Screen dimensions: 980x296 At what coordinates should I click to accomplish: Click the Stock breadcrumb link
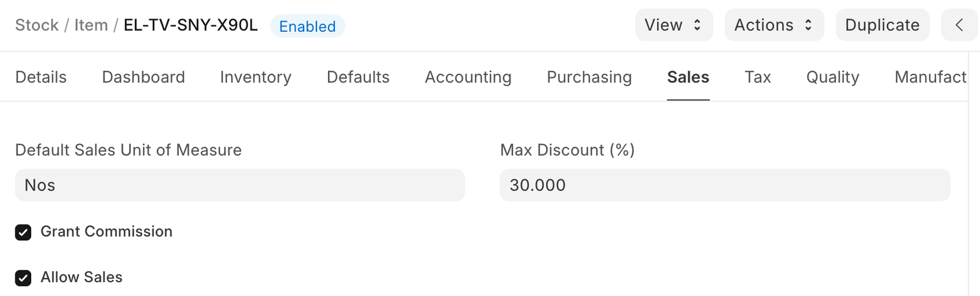[x=37, y=26]
